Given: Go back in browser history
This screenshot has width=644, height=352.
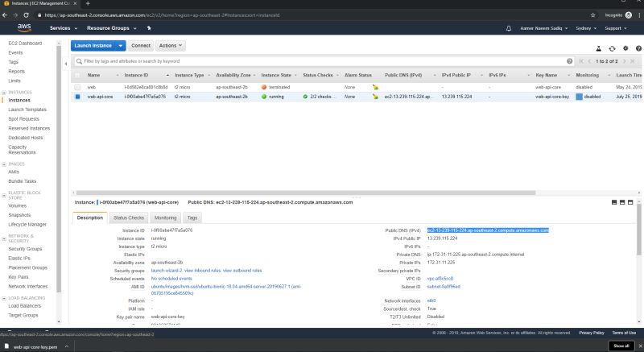Looking at the screenshot, I should tap(5, 15).
